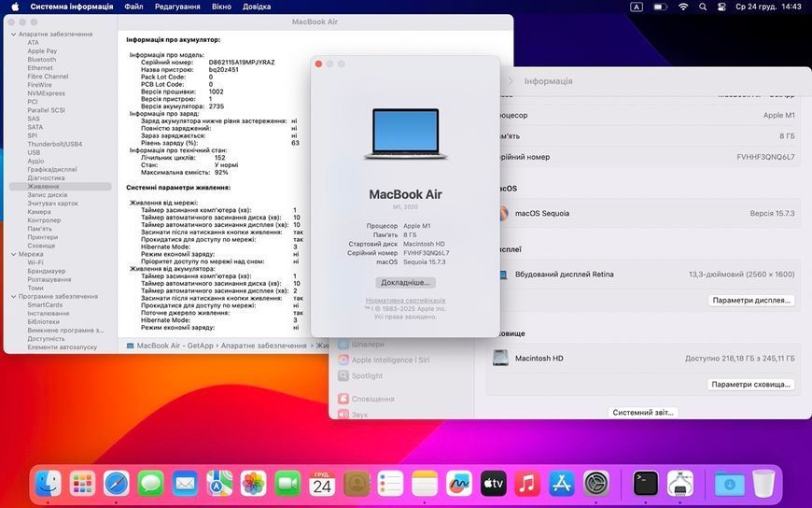Viewport: 812px width, 508px height.
Task: Open Spotlight search in the menu bar
Action: point(703,7)
